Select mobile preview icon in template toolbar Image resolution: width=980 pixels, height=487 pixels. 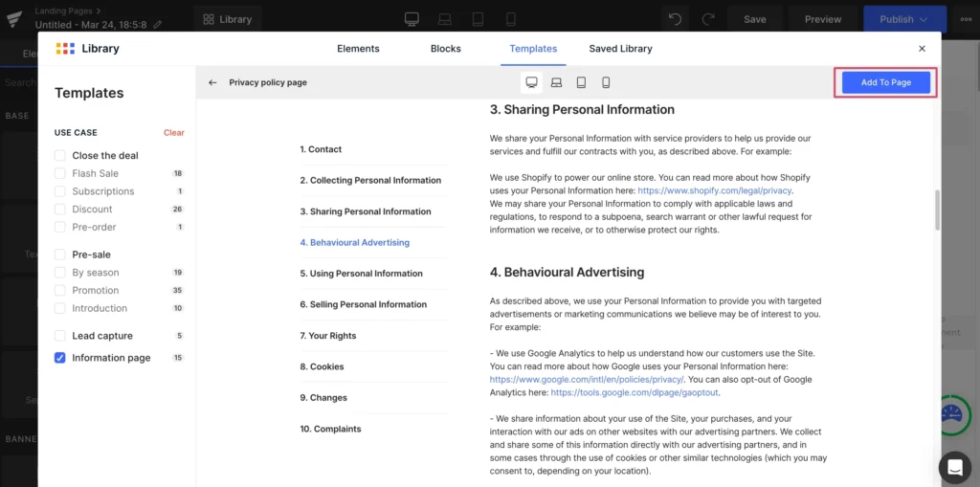(606, 82)
